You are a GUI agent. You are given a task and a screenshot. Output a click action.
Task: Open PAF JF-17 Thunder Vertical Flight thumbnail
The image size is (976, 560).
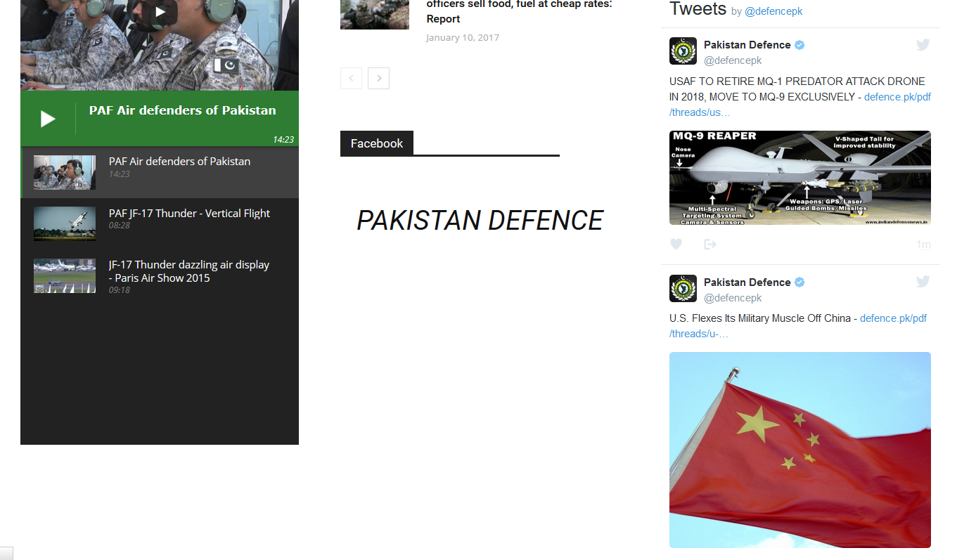65,224
